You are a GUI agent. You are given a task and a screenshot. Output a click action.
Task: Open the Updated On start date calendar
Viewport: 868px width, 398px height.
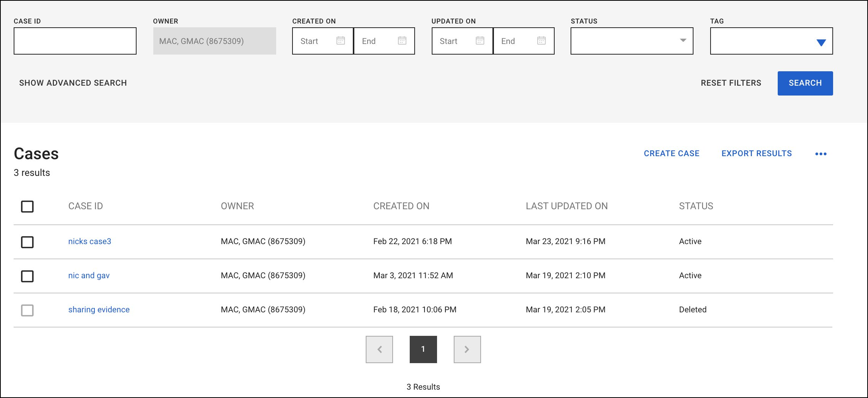pos(480,41)
